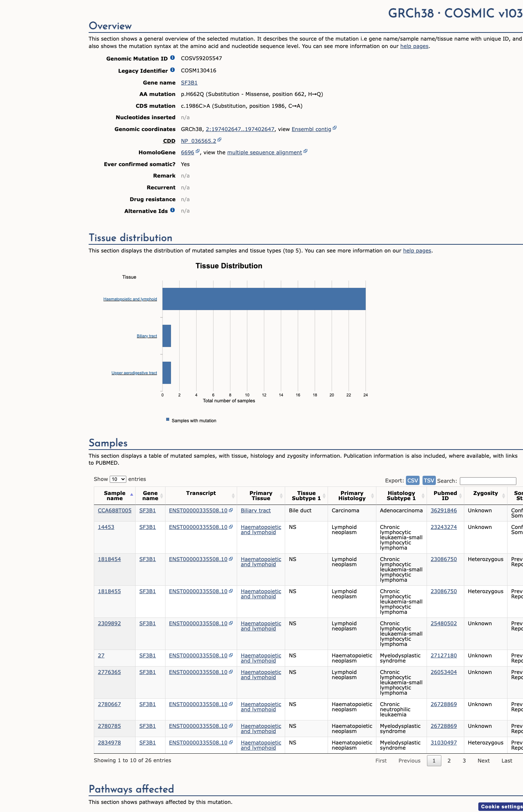Click info icon beside Legacy Identifier
This screenshot has width=523, height=812.
(172, 70)
